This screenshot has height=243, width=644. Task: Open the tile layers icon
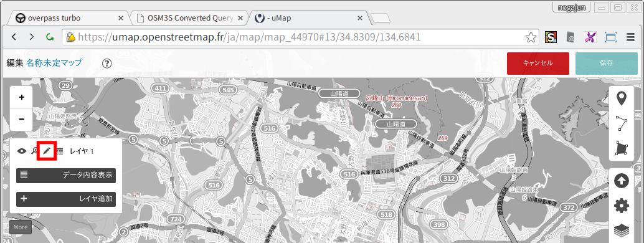pyautogui.click(x=622, y=231)
